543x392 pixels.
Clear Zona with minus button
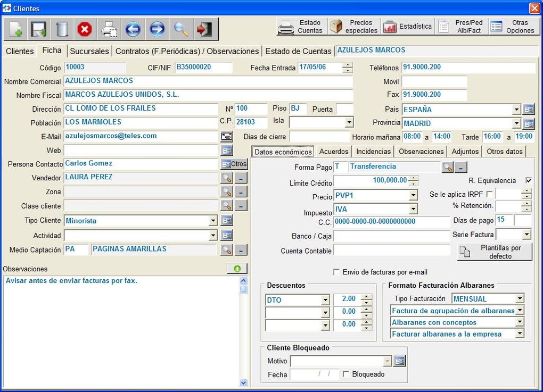pyautogui.click(x=241, y=191)
